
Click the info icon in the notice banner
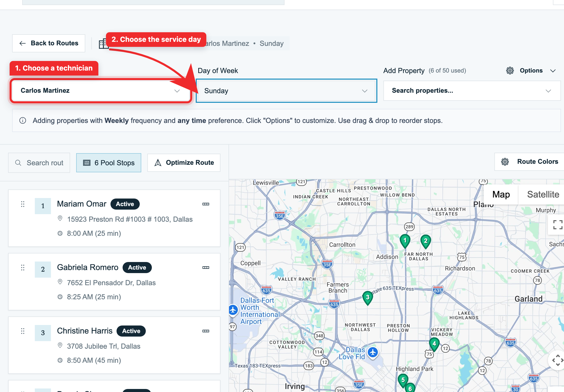(x=23, y=120)
